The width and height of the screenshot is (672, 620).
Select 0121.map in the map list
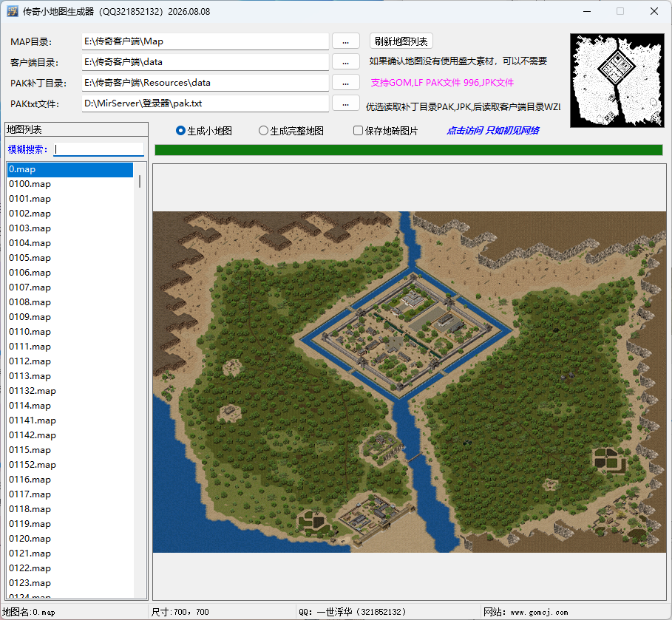tap(70, 553)
